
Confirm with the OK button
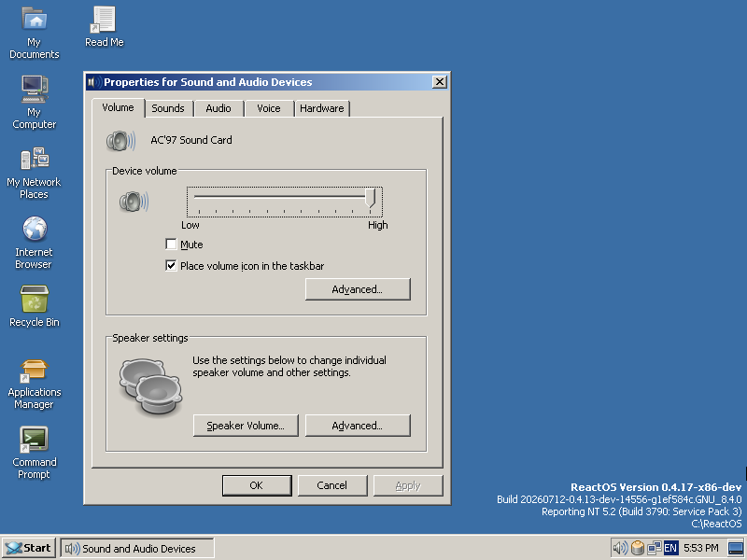click(257, 485)
